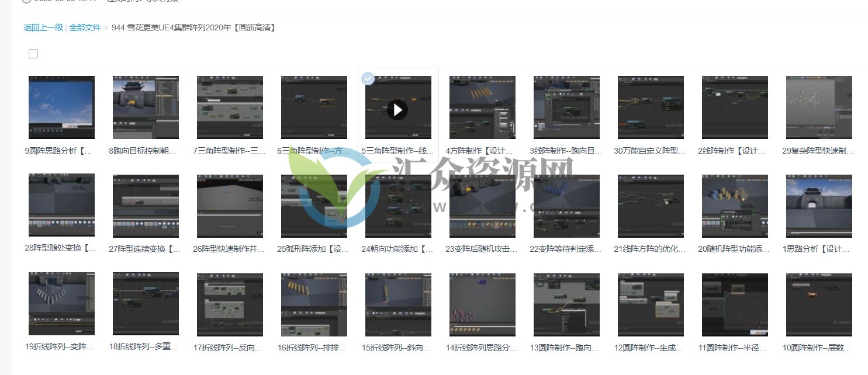This screenshot has width=868, height=375.
Task: Open video 13圆阵制作--跑向
Action: click(x=566, y=304)
